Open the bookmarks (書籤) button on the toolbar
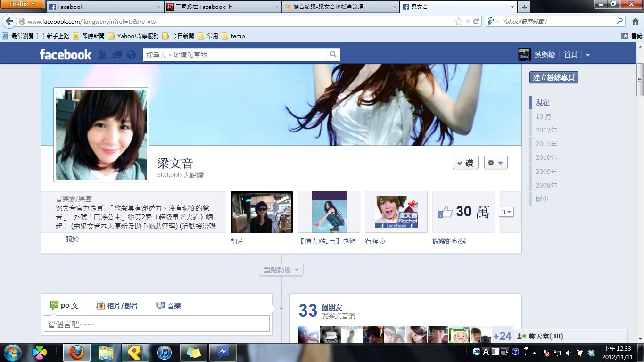The height and width of the screenshot is (362, 644). [x=632, y=36]
